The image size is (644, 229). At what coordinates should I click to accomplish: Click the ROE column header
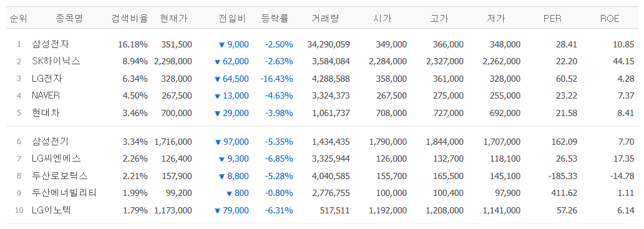(609, 19)
